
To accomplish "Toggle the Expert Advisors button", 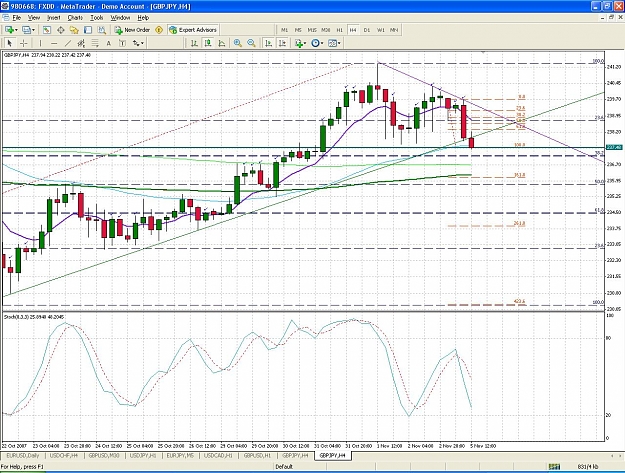I will tap(193, 30).
